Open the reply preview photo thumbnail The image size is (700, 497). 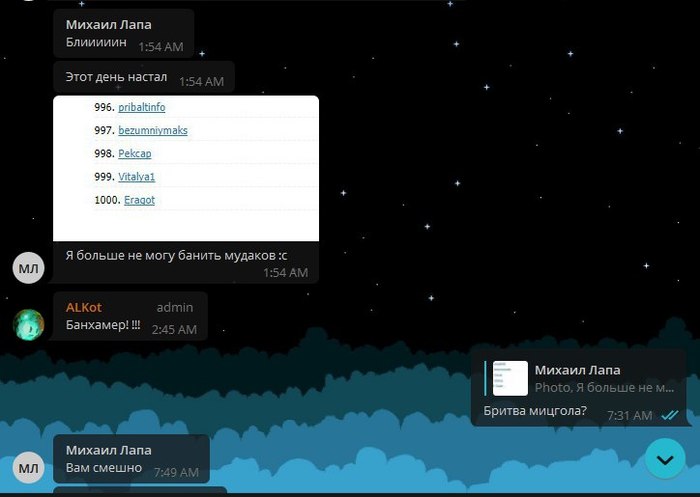[x=510, y=378]
